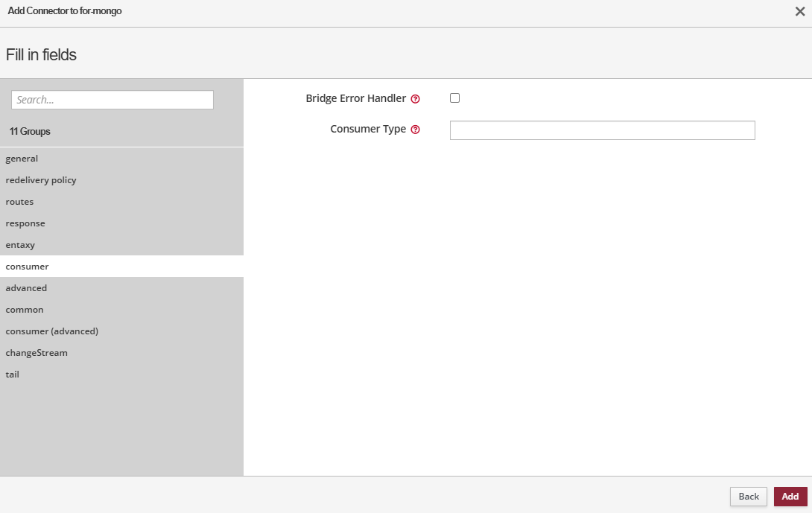Image resolution: width=812 pixels, height=513 pixels.
Task: Click the Bridge Error Handler label
Action: tap(355, 98)
